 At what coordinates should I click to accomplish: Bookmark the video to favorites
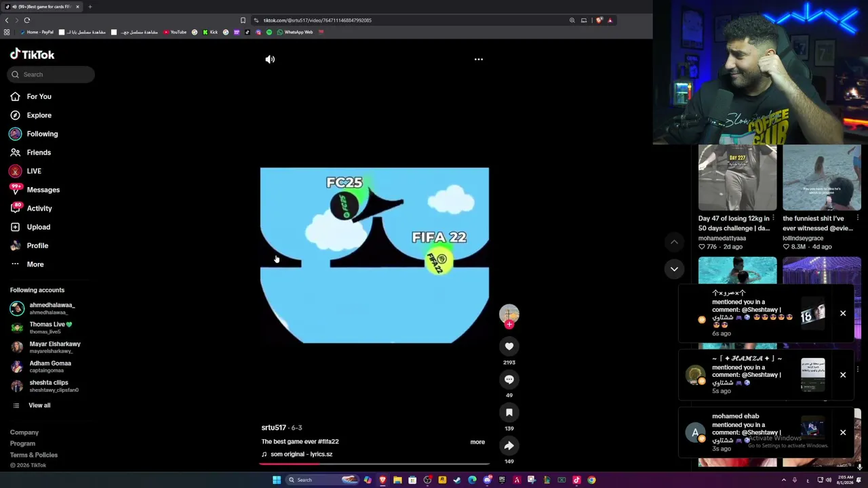509,413
